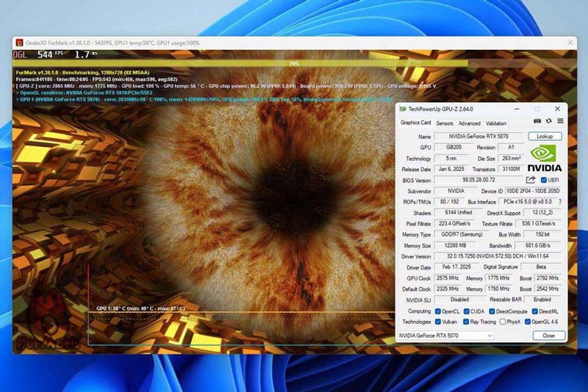Click the Die Size value 263 mm²

click(511, 159)
